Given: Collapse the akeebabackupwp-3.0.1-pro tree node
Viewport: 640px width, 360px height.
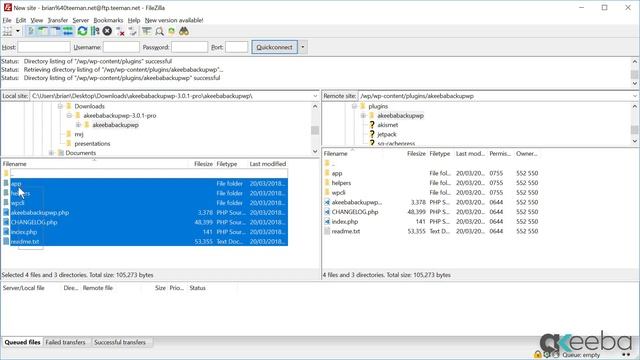Looking at the screenshot, I should pos(69,116).
